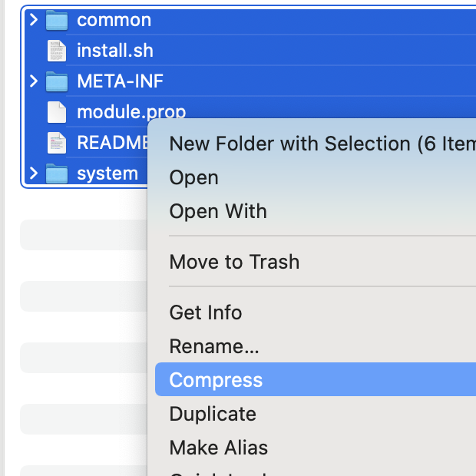Select Make Alias menu item
This screenshot has width=476, height=476.
219,448
